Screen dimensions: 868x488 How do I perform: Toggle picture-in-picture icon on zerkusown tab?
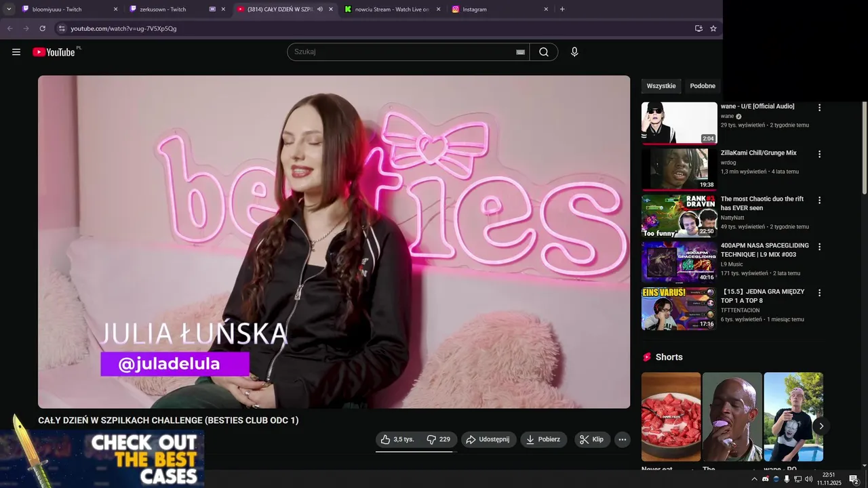(212, 9)
